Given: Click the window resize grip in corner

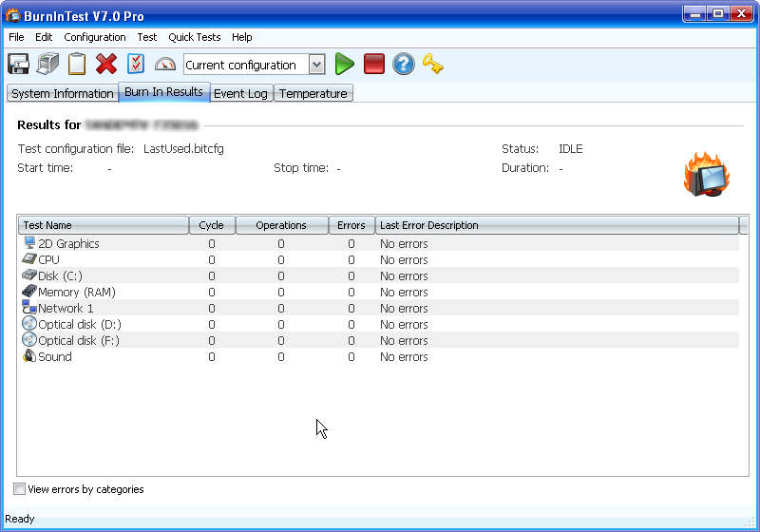Looking at the screenshot, I should coord(750,522).
